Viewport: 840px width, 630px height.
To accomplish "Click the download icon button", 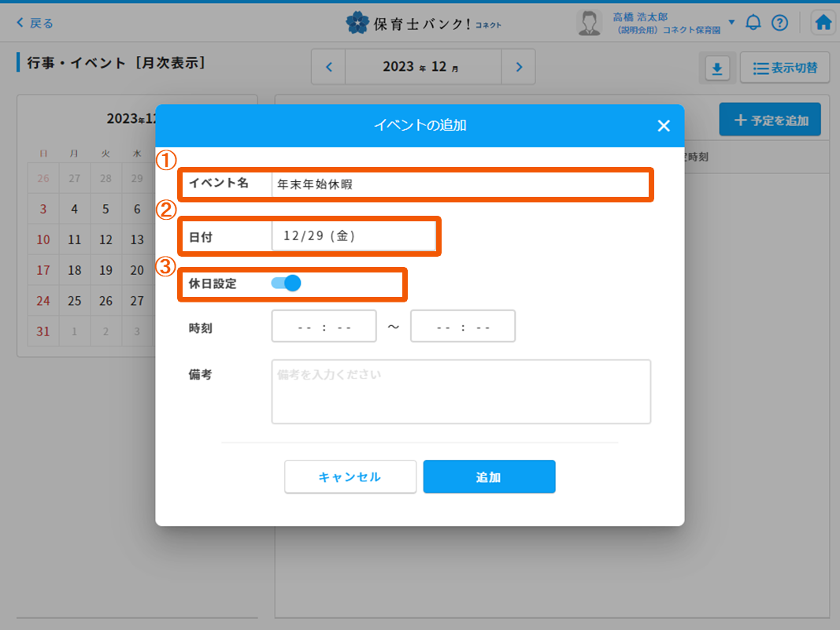I will point(716,69).
